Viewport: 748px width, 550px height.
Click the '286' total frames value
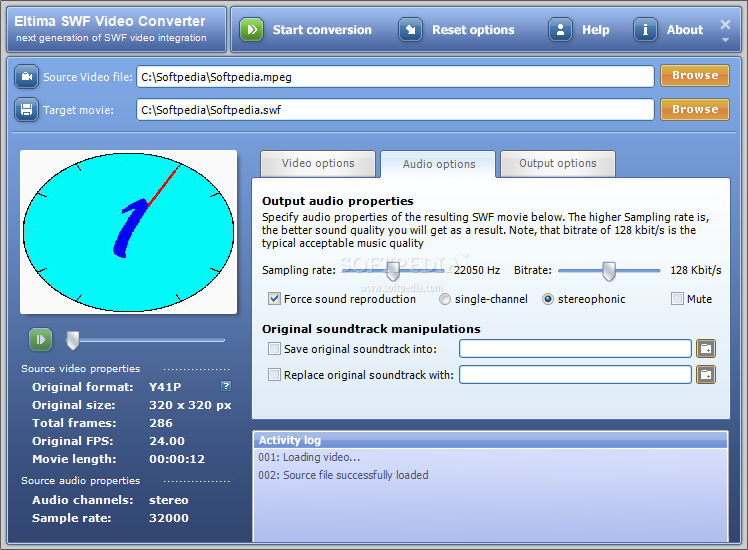pos(161,423)
